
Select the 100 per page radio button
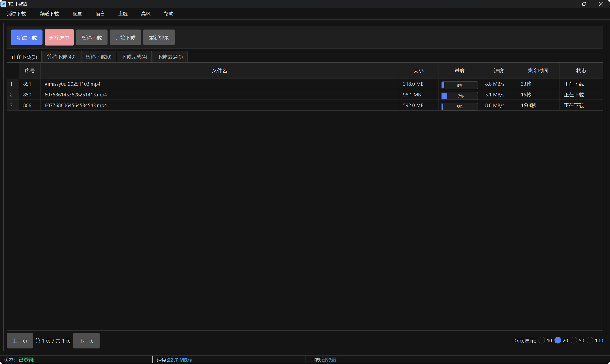pos(590,340)
